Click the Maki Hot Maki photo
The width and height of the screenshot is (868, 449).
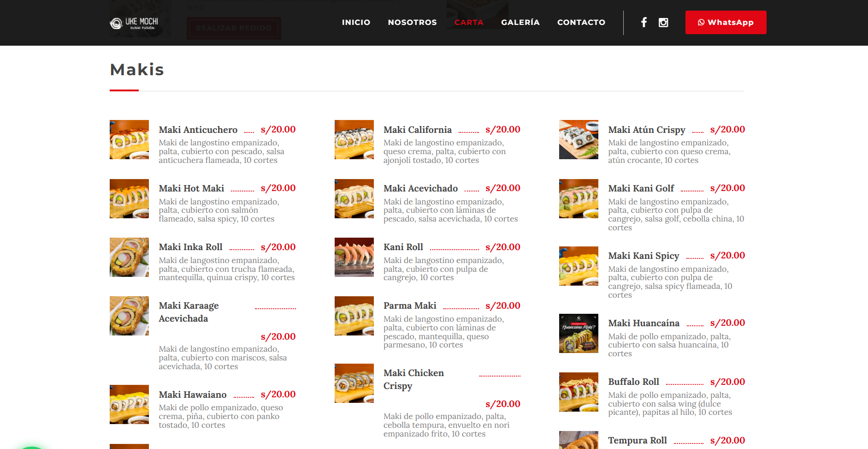[x=129, y=198]
